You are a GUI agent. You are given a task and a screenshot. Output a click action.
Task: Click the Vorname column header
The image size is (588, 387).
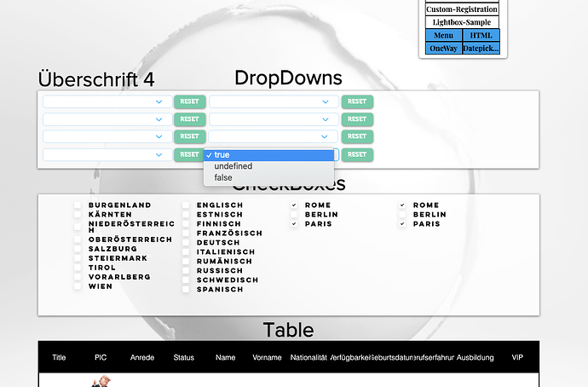(x=267, y=357)
